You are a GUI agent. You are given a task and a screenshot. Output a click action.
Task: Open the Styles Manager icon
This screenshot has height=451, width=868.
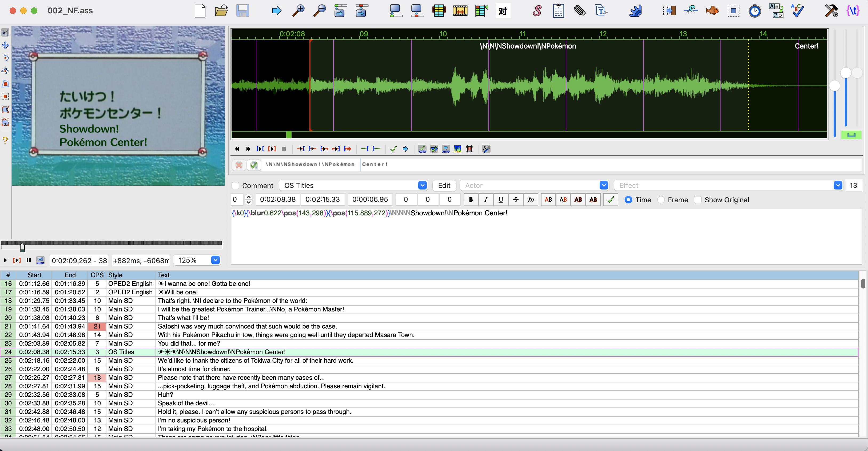coord(537,11)
